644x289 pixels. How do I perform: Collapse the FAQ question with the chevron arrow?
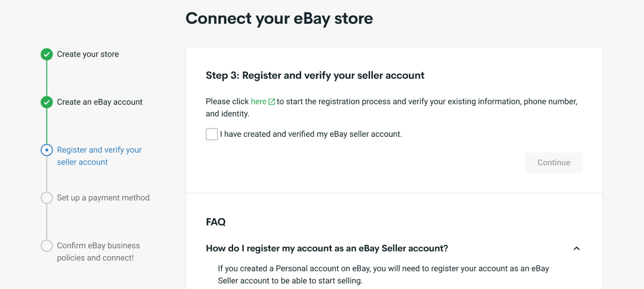tap(577, 248)
